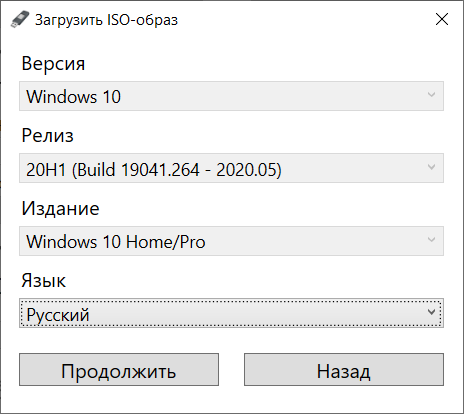Screen dimensions: 464x414
Task: Click the chevron arrow of the Версия dropdown
Action: (x=431, y=95)
